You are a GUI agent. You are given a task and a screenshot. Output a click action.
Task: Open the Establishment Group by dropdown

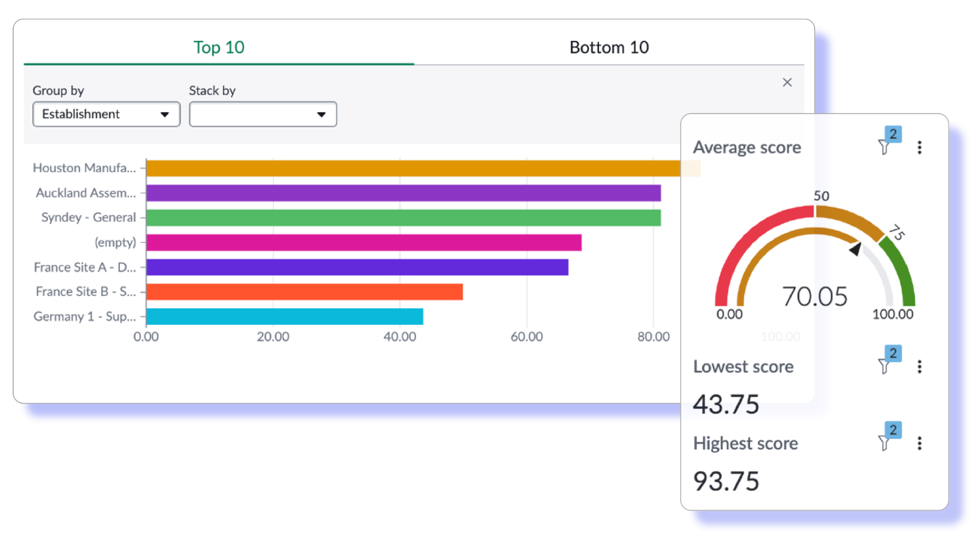(x=106, y=114)
